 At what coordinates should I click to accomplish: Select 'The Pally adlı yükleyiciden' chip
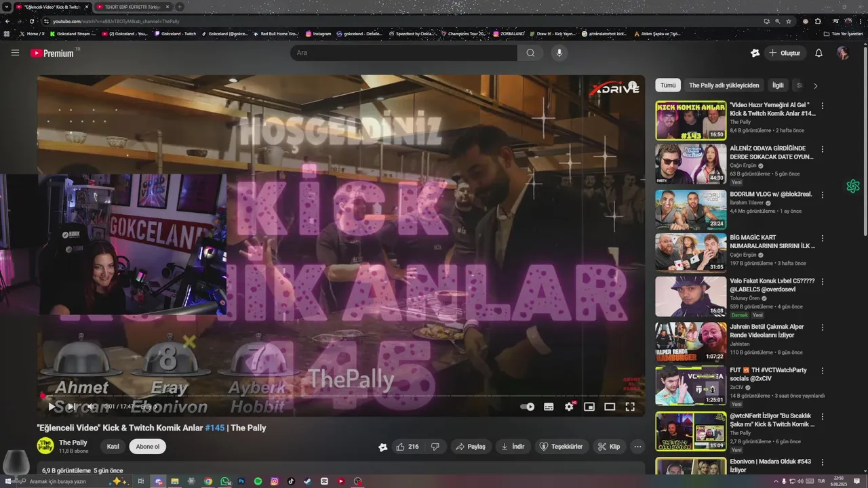(724, 85)
